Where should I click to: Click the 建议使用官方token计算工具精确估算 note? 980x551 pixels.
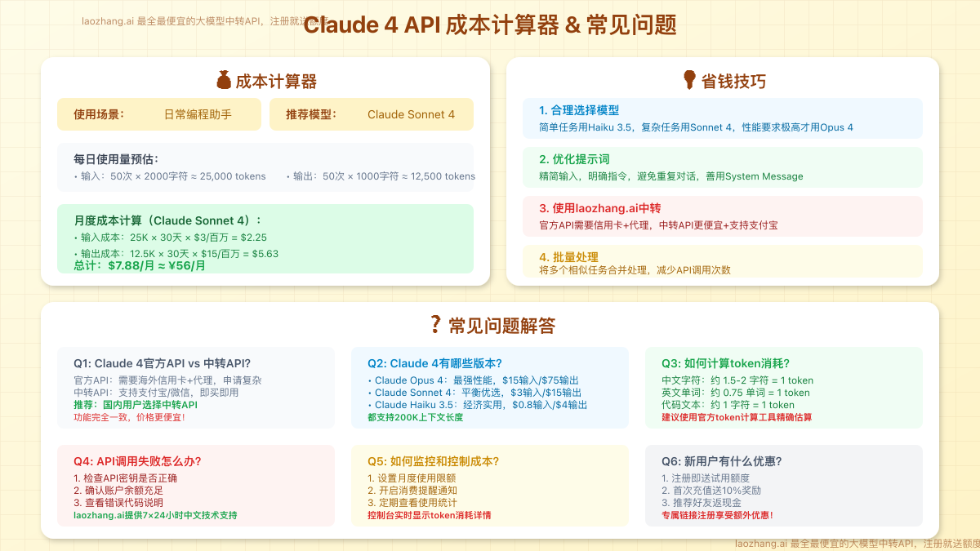(737, 417)
